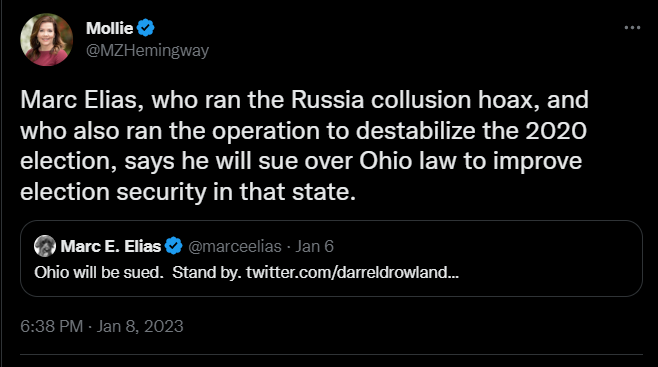Open Marc E. Elias name in quoted tweet
The image size is (658, 367).
click(111, 246)
